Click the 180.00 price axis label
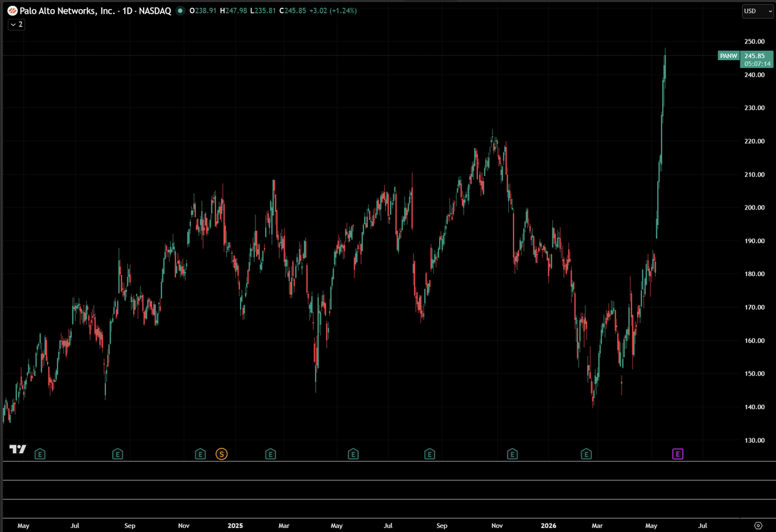 coord(755,274)
